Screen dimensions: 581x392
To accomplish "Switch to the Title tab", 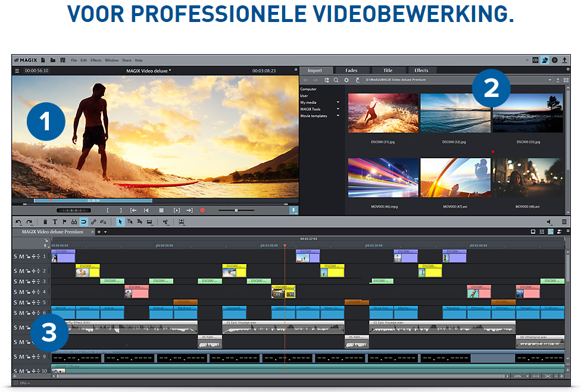I will click(388, 70).
